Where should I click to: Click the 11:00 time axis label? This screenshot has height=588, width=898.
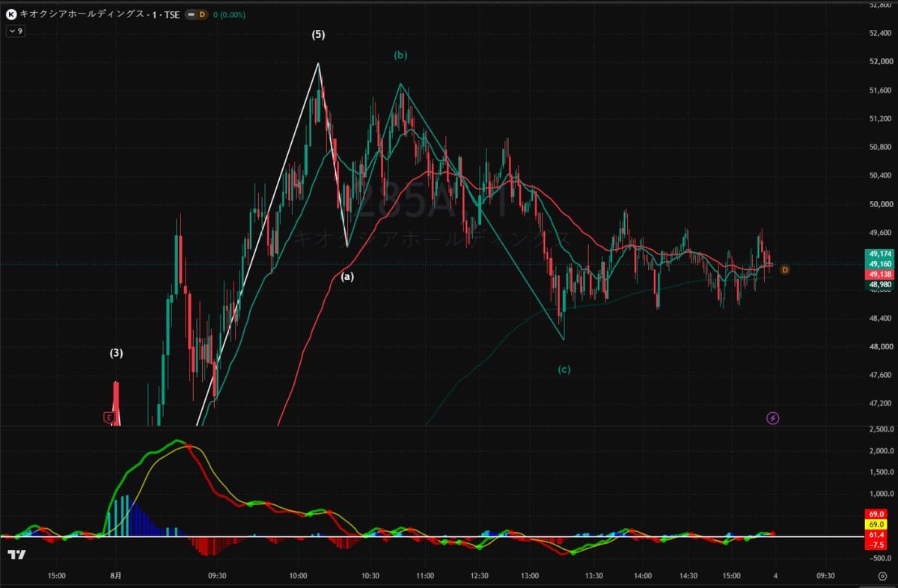(424, 576)
